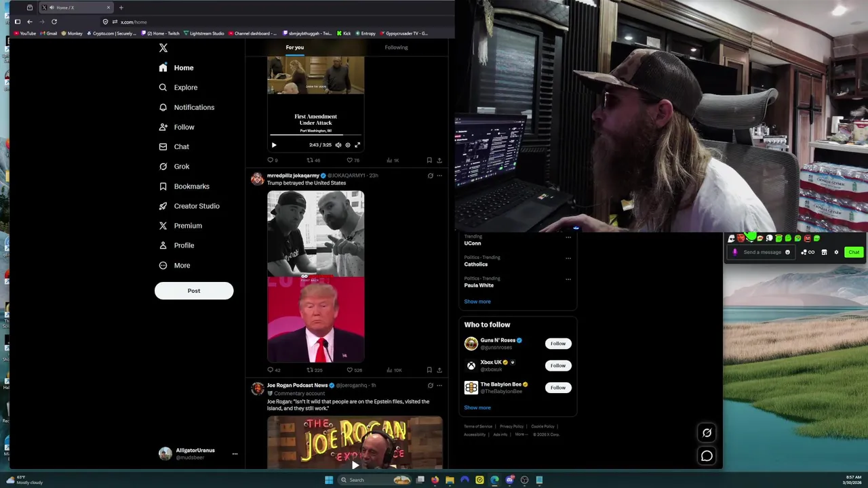Follow Guns N' Roses

(558, 344)
